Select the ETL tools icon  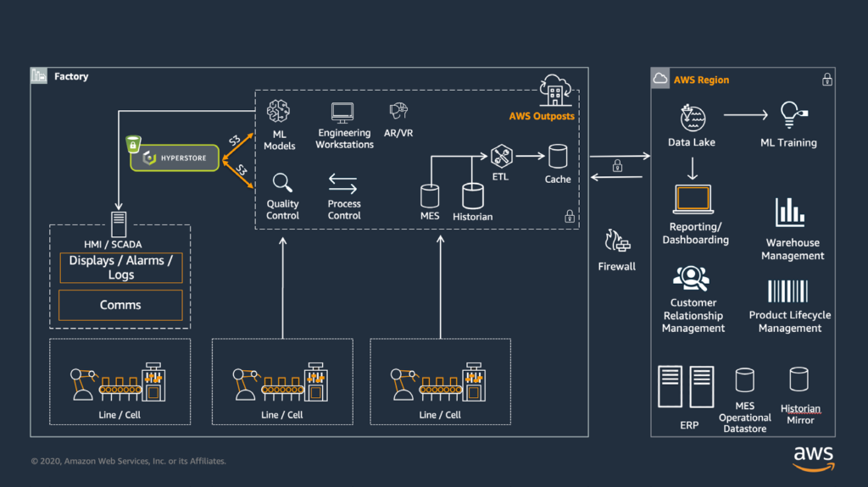coord(502,156)
